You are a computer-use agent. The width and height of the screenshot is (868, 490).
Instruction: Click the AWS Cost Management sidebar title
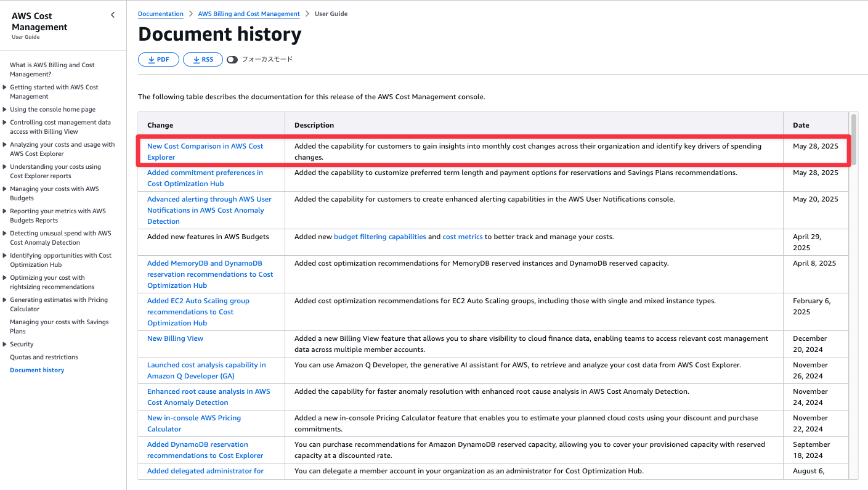[39, 22]
